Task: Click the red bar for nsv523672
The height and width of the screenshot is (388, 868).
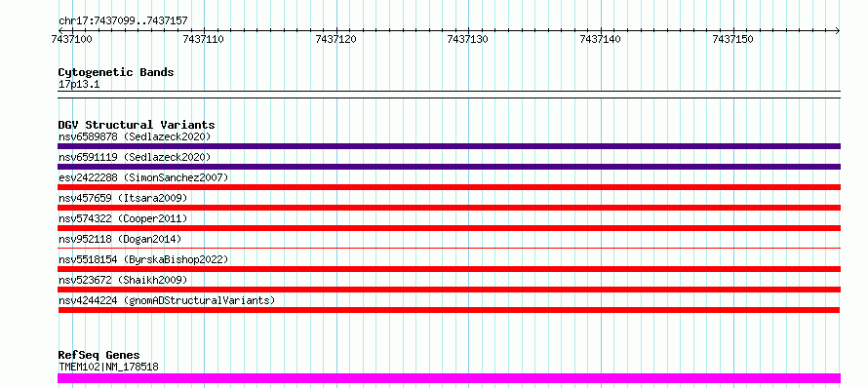Action: (x=449, y=290)
